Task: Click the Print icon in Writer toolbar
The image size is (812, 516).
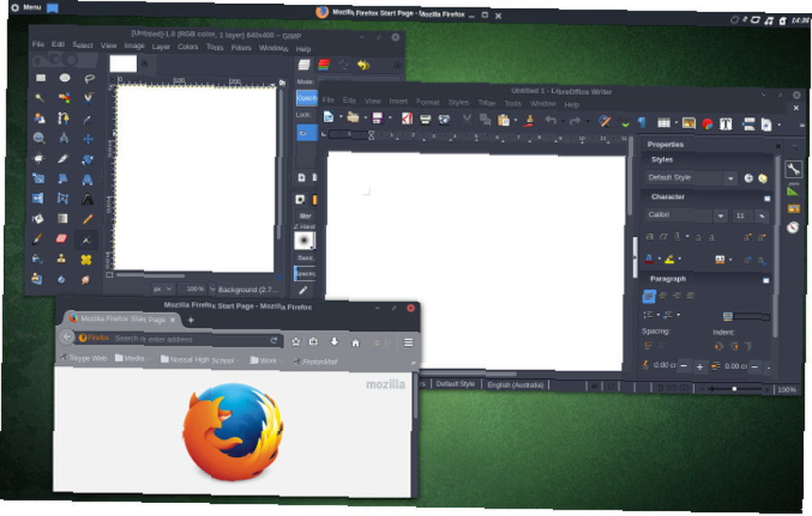Action: (425, 119)
